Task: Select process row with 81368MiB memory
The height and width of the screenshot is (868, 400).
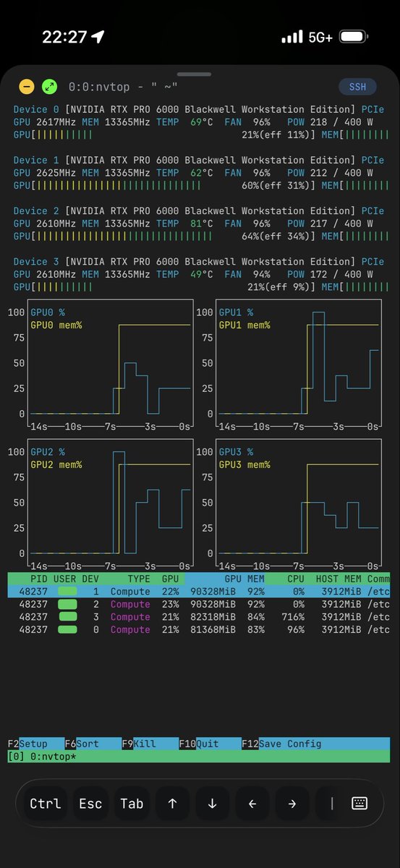Action: [x=199, y=629]
